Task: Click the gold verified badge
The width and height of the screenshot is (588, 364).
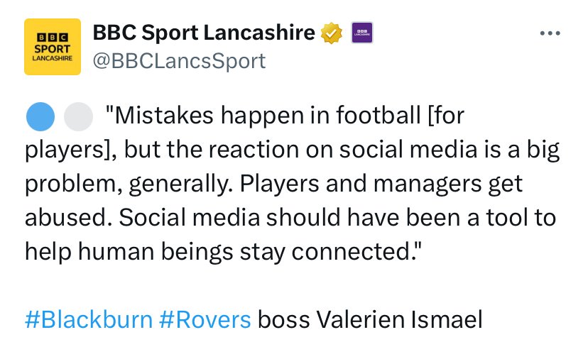Action: [333, 32]
